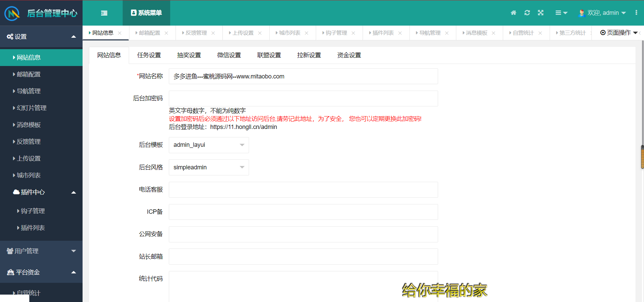The image size is (644, 302).
Task: Close the 钩子管理 tab
Action: point(353,33)
